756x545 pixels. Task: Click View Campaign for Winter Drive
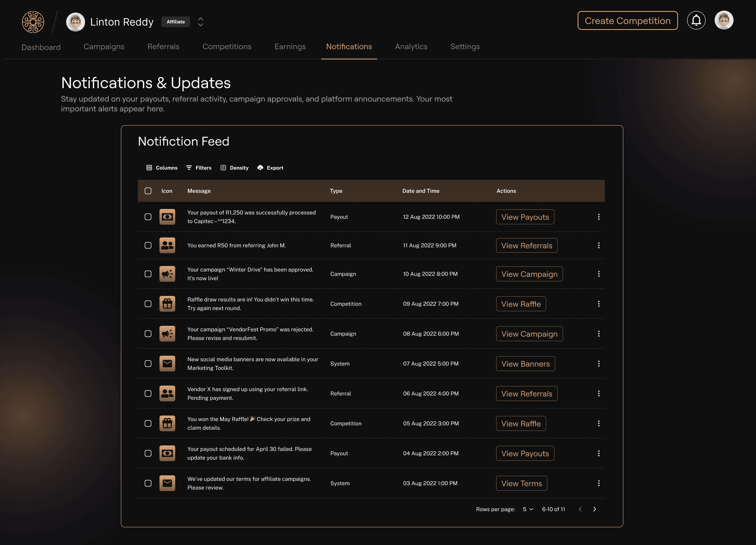coord(530,274)
